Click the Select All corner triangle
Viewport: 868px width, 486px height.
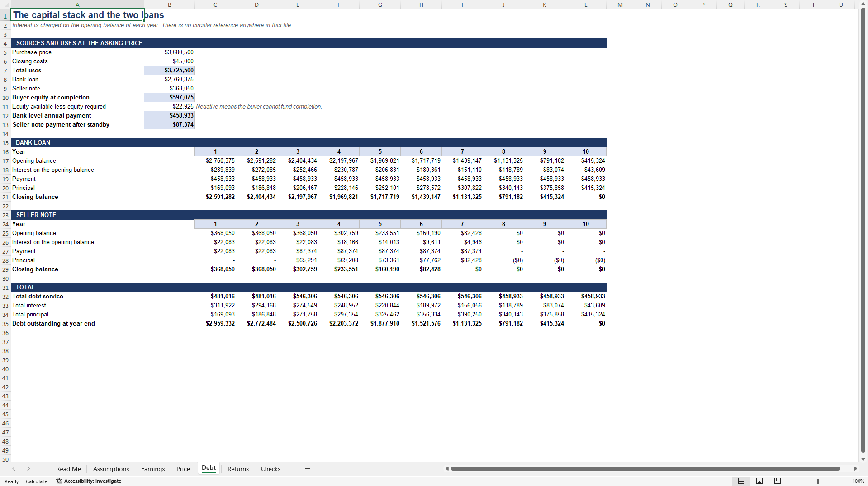coord(5,5)
